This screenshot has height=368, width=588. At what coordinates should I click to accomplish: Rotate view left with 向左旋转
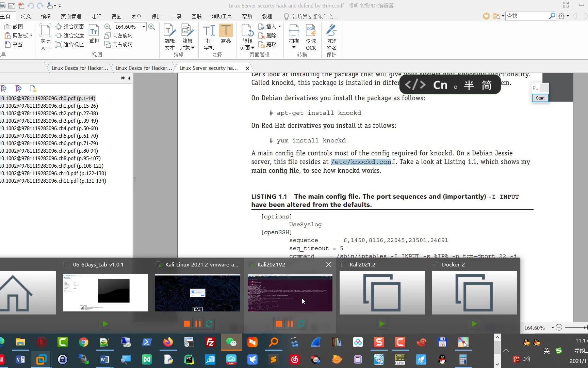pyautogui.click(x=118, y=35)
